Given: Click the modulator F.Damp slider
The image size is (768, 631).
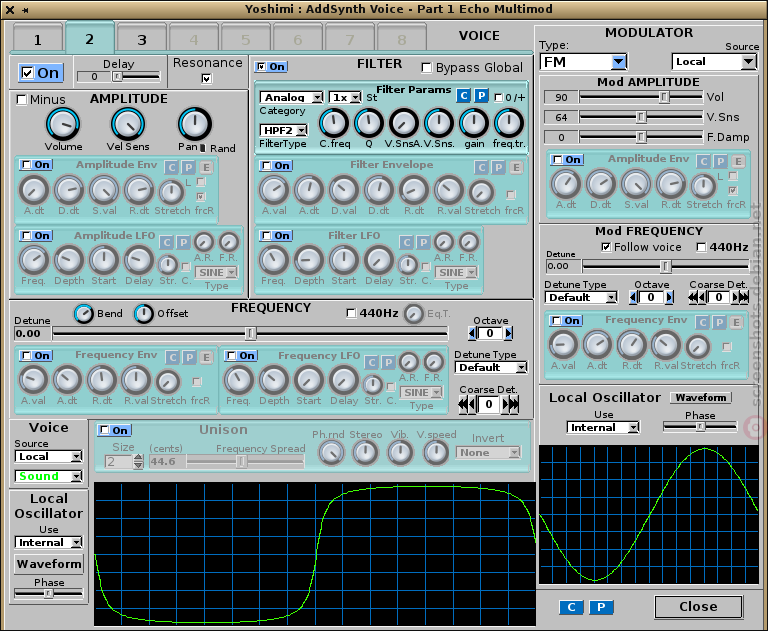Looking at the screenshot, I should [x=641, y=138].
